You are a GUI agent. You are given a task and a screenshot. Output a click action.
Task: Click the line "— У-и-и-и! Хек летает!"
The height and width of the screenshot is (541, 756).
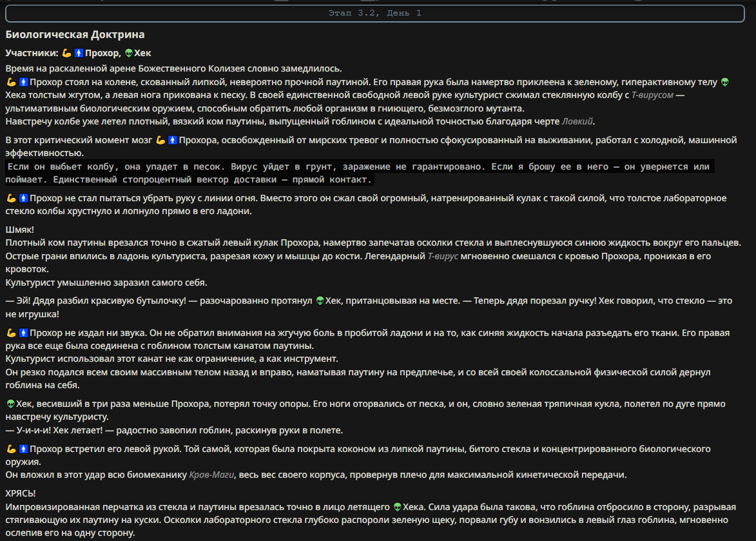(x=174, y=430)
